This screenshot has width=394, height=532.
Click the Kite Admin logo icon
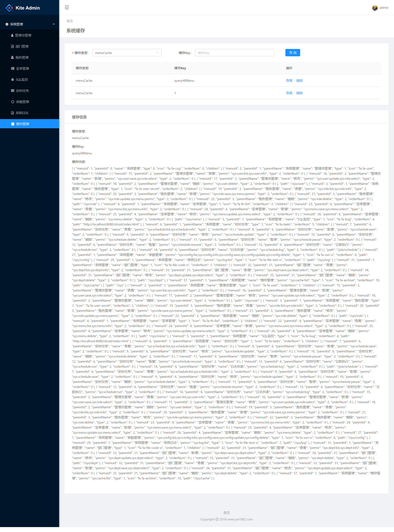9,8
